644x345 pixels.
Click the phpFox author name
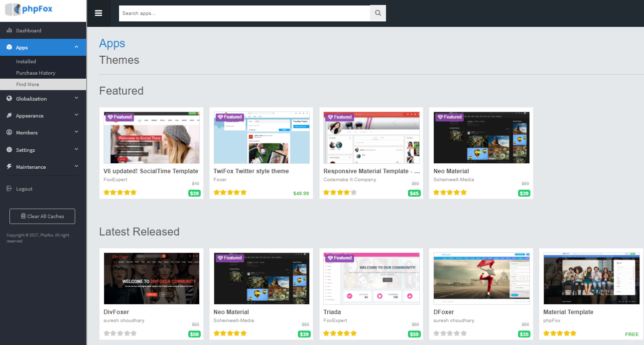pos(552,321)
